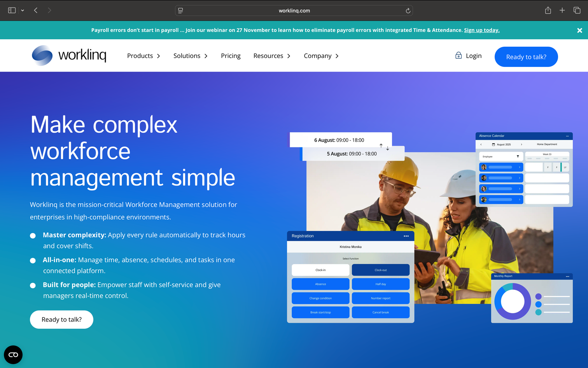Click the "Master complexity:" bullet text

74,235
